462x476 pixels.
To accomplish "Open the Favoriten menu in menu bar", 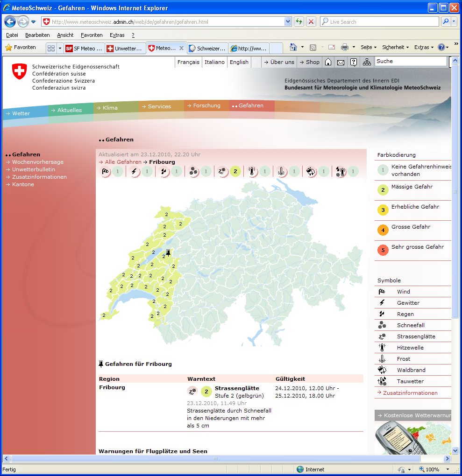I will pos(92,35).
